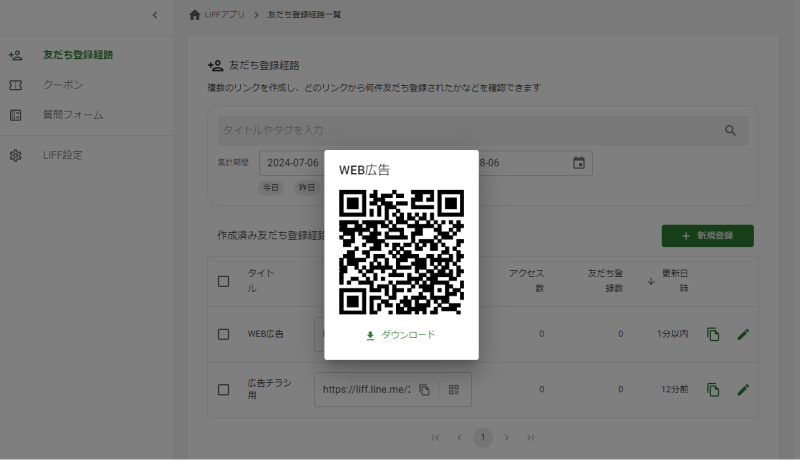The height and width of the screenshot is (460, 800).
Task: Copy the 広告チラシ用 URL with the copy icon
Action: point(424,390)
